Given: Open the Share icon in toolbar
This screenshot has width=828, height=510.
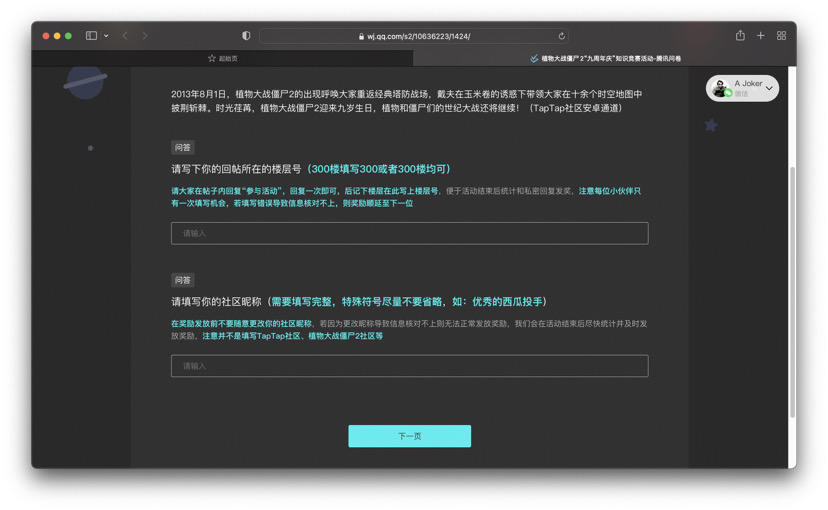Looking at the screenshot, I should pyautogui.click(x=740, y=35).
